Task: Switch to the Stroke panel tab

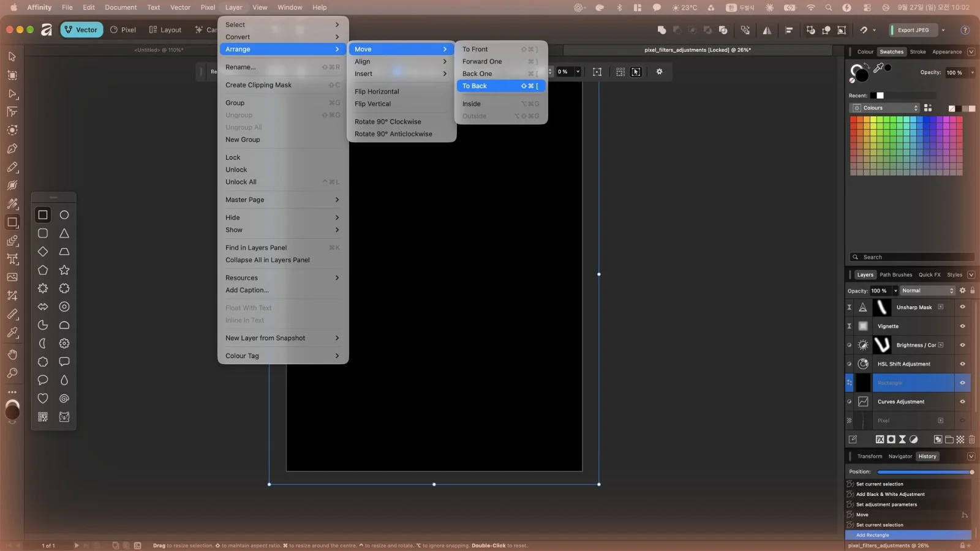Action: point(918,52)
